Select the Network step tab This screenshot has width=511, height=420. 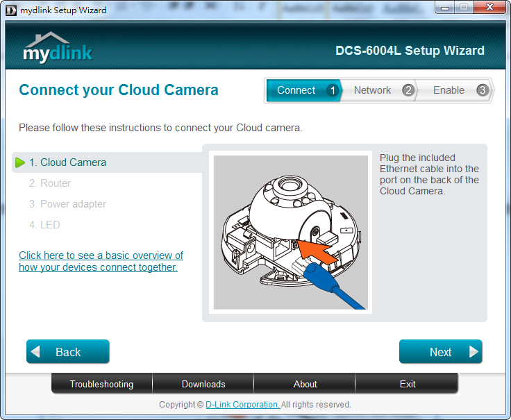(x=372, y=90)
